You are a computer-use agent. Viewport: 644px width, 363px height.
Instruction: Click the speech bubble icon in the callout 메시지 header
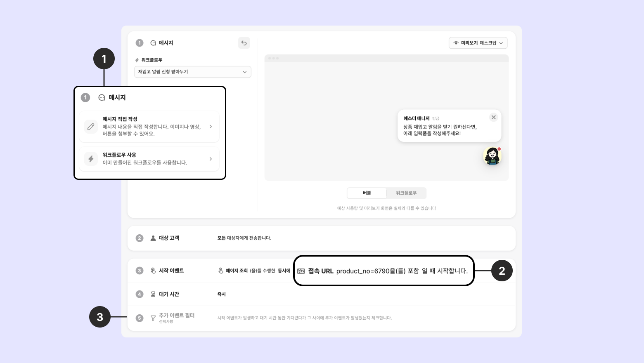pyautogui.click(x=102, y=98)
